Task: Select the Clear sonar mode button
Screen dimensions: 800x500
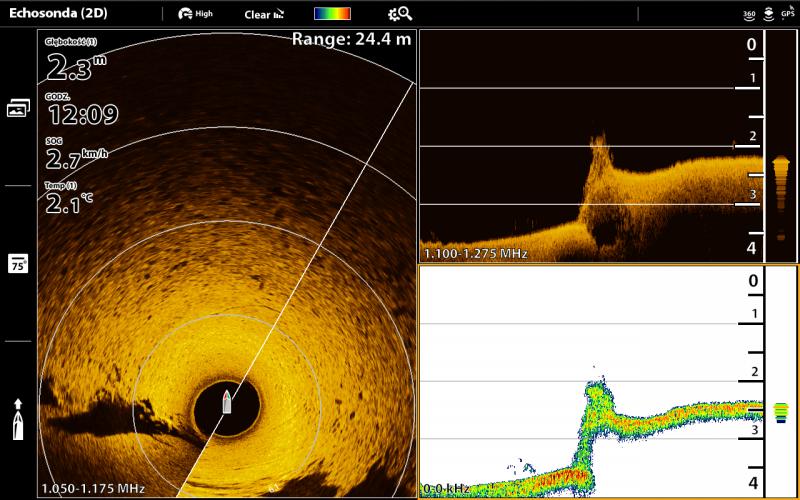Action: [x=264, y=14]
